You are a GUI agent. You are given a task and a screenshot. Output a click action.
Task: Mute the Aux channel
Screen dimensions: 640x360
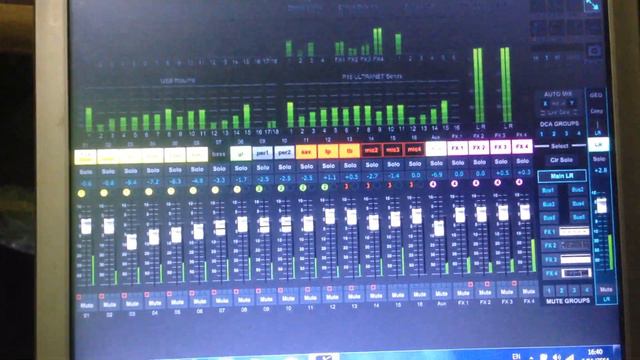coord(441,294)
